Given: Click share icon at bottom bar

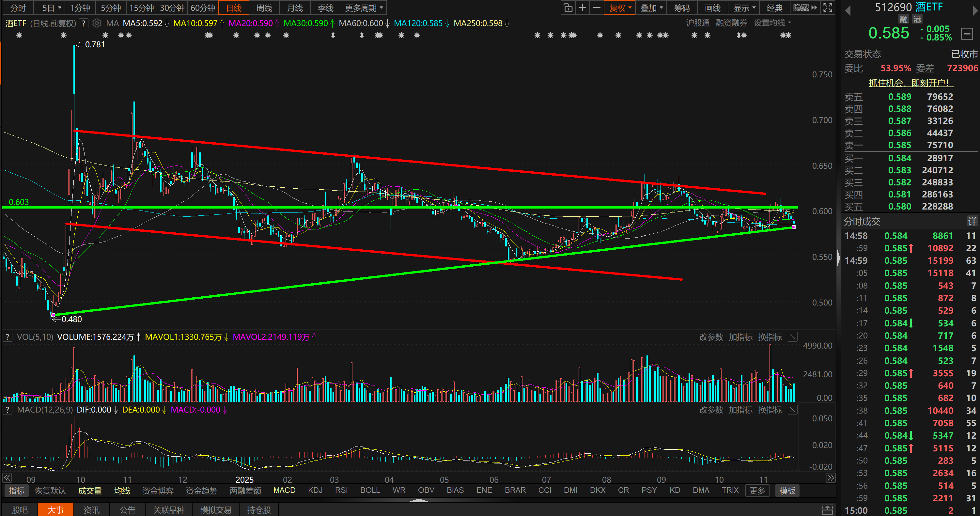Looking at the screenshot, I should (x=827, y=509).
